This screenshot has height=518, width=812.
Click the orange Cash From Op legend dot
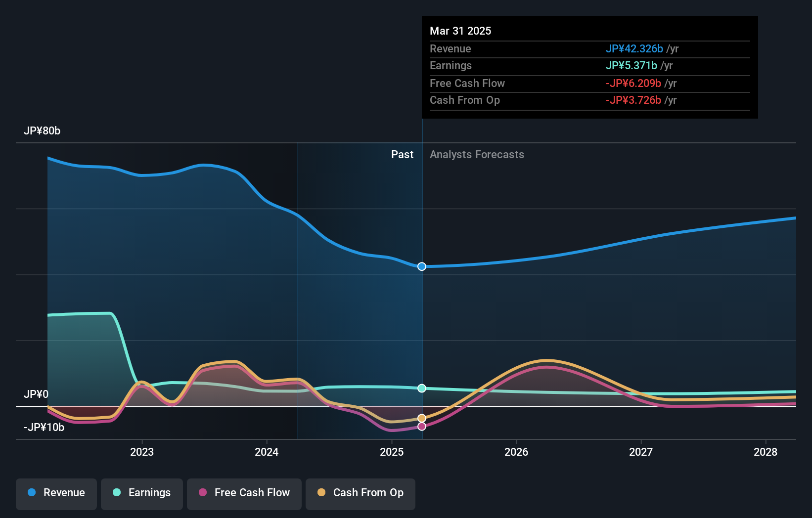click(x=322, y=493)
